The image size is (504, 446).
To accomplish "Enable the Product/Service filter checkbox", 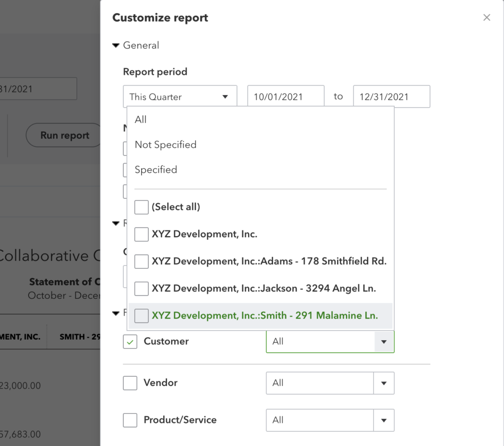I will 130,420.
